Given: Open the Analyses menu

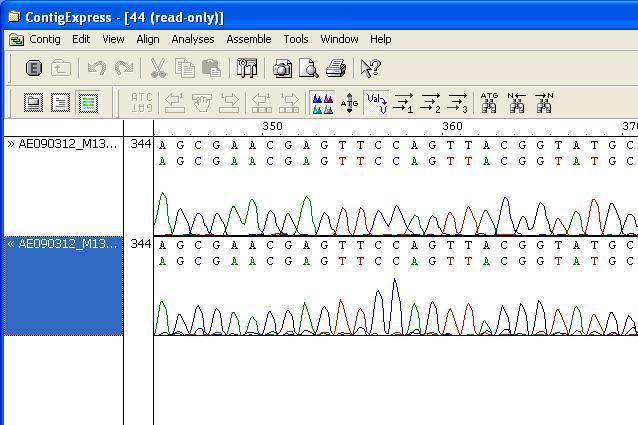Looking at the screenshot, I should pos(193,39).
